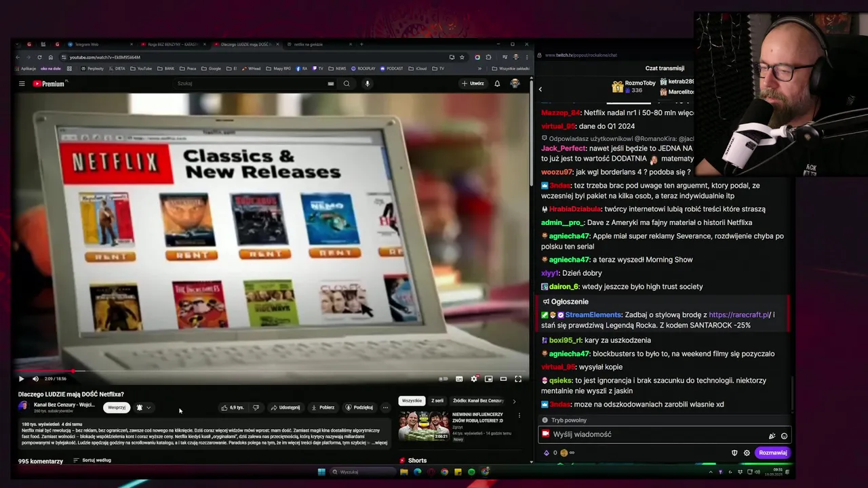Select the Z serii filter chip

coord(437,401)
